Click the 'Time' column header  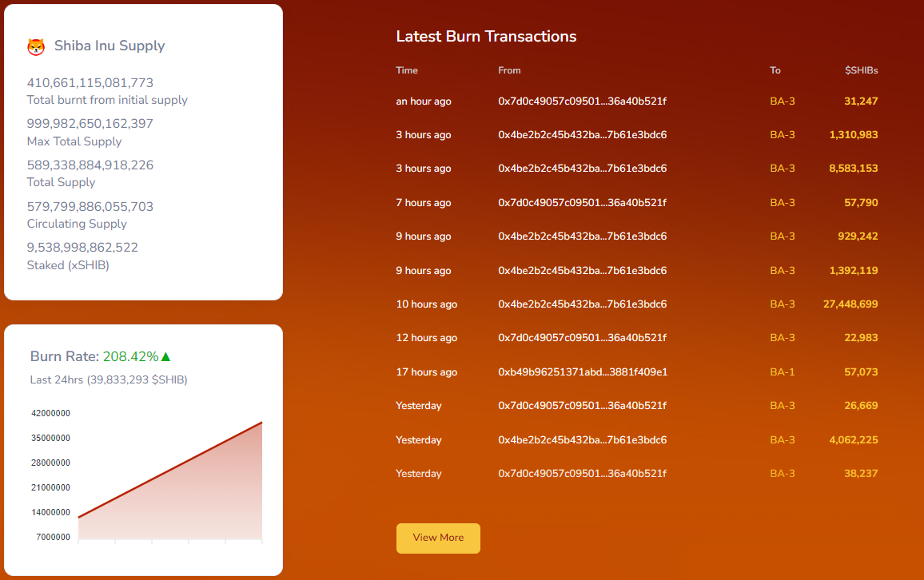[x=407, y=70]
